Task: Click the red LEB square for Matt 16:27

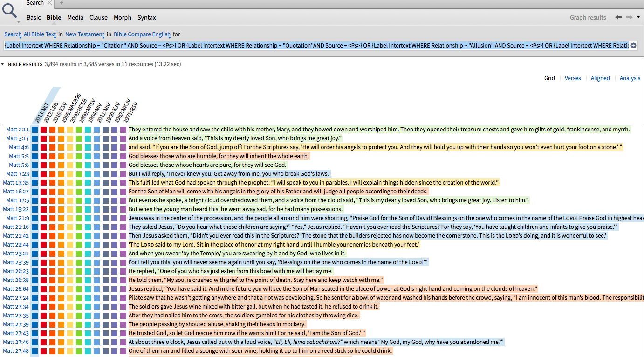Action: click(x=44, y=192)
